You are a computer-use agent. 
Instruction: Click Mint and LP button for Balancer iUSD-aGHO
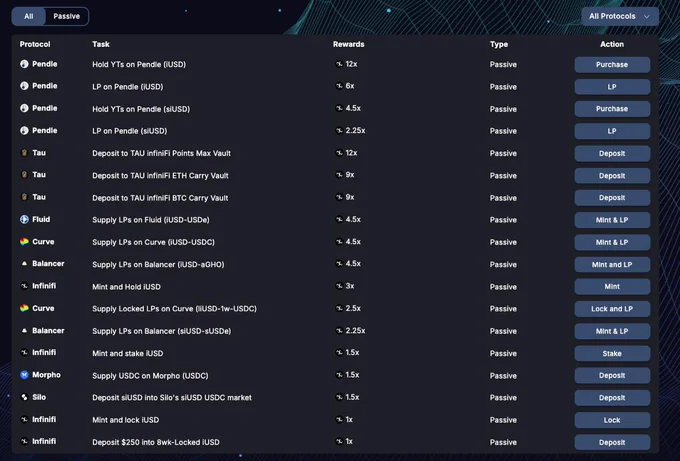pos(612,265)
